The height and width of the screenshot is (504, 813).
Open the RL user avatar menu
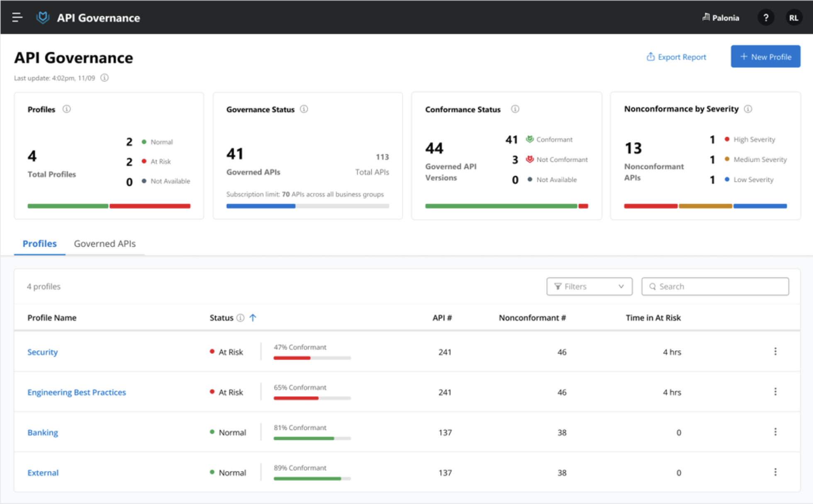[794, 18]
